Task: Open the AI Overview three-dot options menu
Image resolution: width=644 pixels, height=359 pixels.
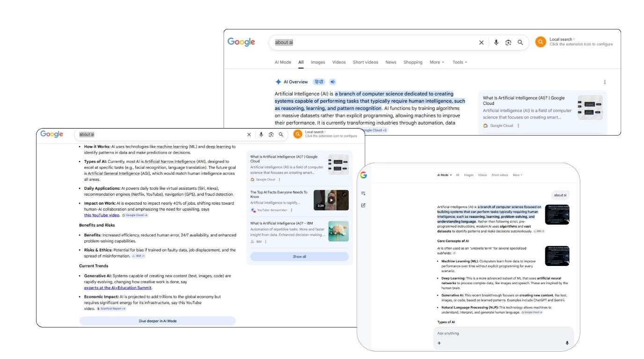Action: pos(605,82)
